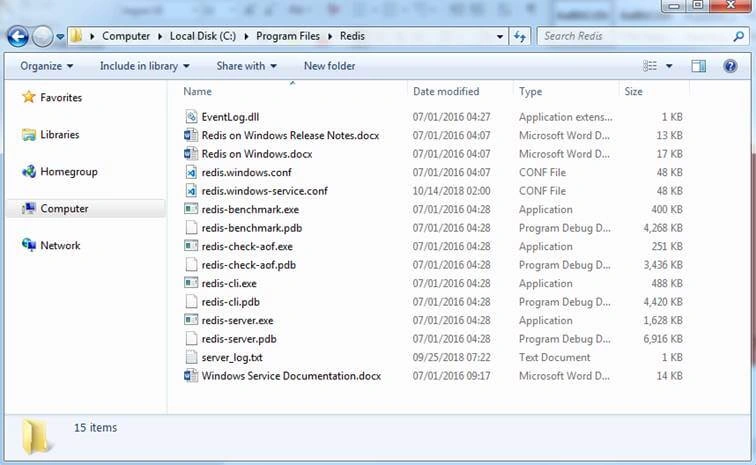756x465 pixels.
Task: Toggle the preview pane button
Action: 698,66
